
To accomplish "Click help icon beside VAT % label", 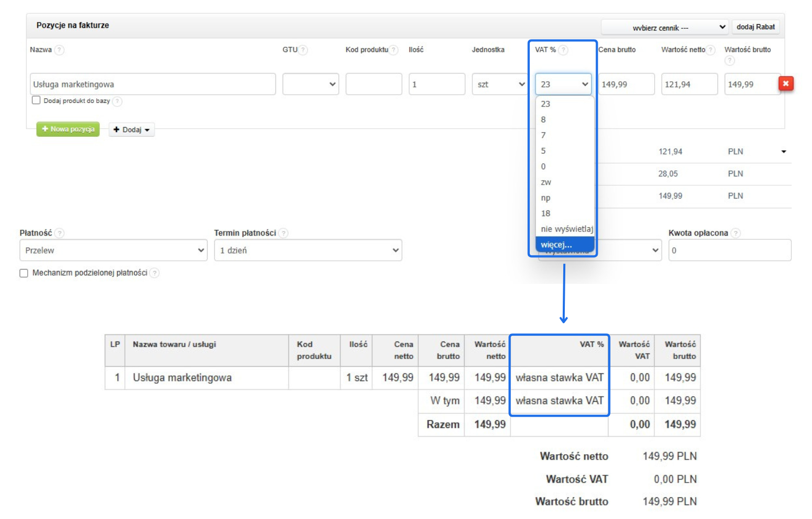I will pos(563,50).
